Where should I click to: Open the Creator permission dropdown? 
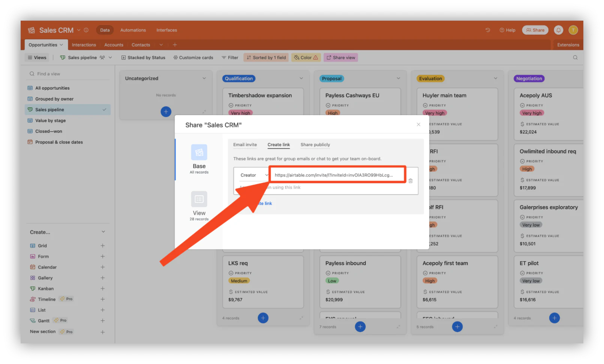pos(254,175)
